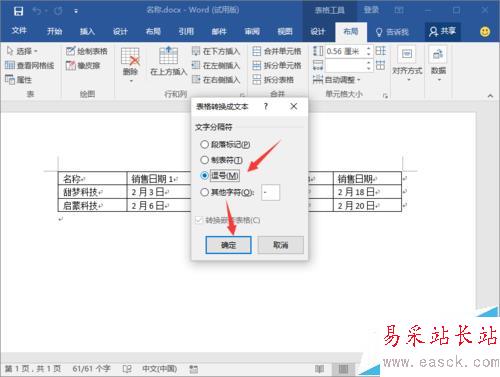Viewport: 500px width, 377px height.
Task: Expand the 自动调整 autofit dropdown
Action: (337, 80)
